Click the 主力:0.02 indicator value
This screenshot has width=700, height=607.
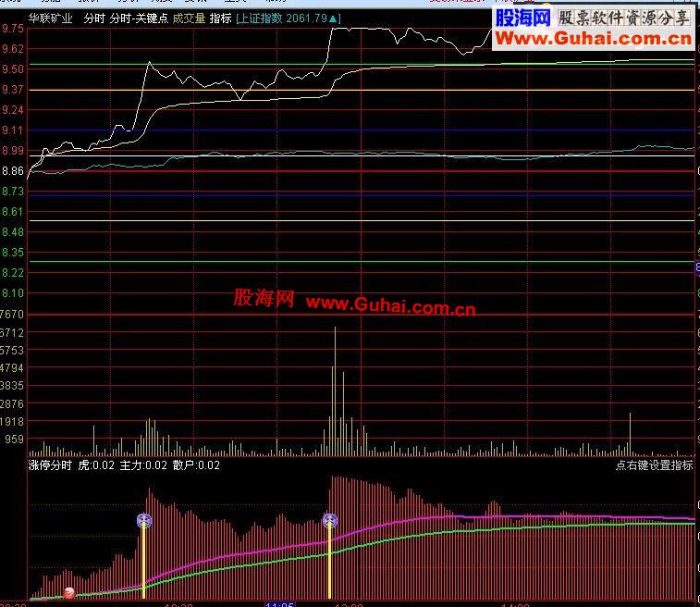[143, 465]
